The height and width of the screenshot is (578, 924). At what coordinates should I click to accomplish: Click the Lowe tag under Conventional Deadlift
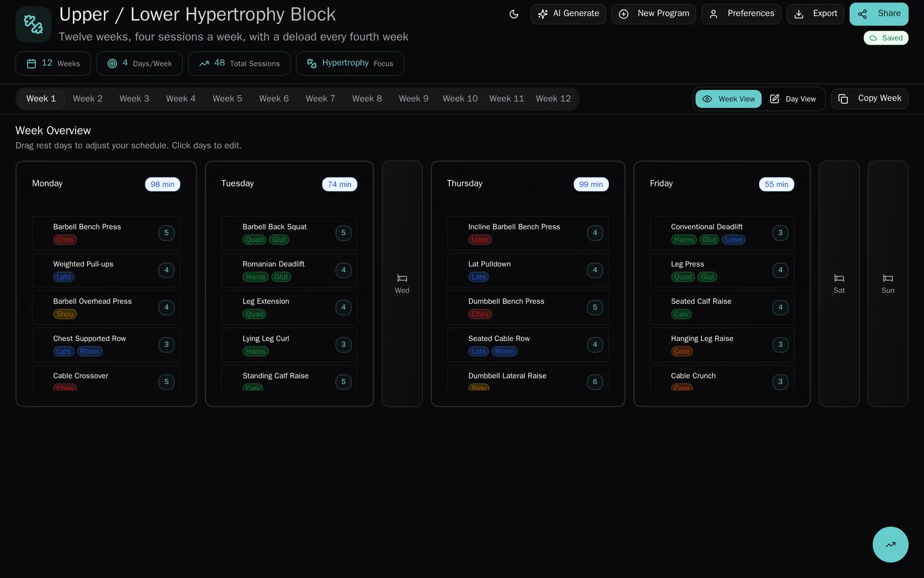tap(734, 240)
